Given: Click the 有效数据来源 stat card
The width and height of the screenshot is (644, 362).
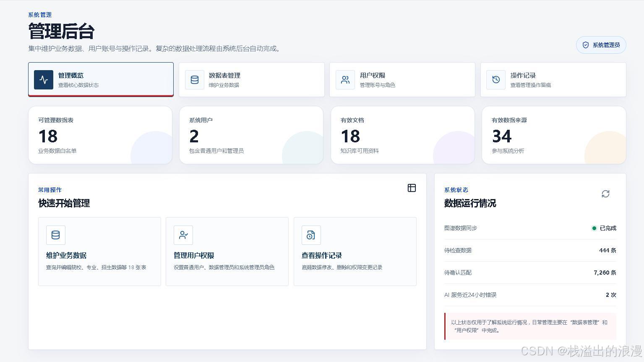Looking at the screenshot, I should [x=554, y=135].
